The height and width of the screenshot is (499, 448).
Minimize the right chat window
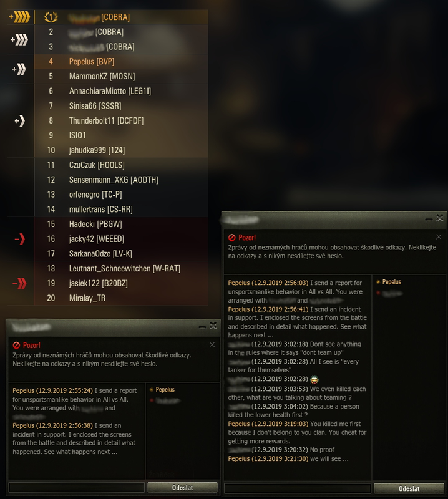click(429, 220)
